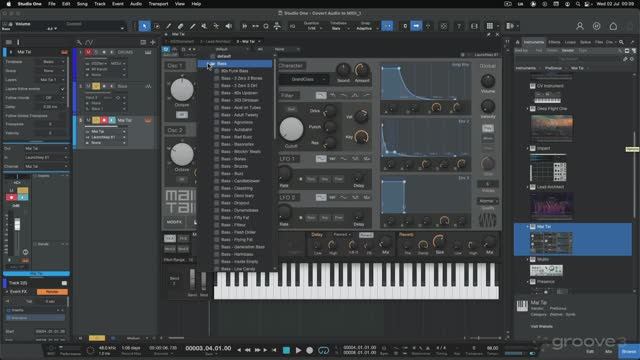Select the 80s Funk Bass preset

click(234, 71)
